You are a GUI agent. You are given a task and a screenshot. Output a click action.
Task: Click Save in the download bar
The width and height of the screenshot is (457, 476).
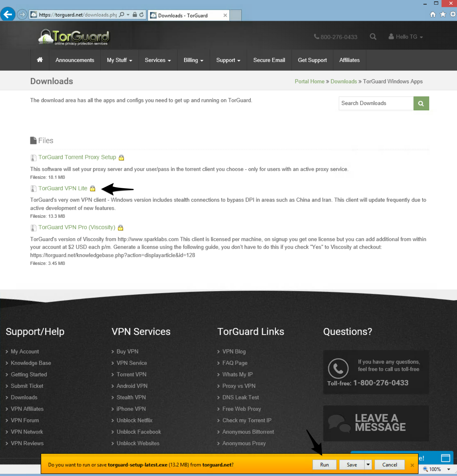352,465
